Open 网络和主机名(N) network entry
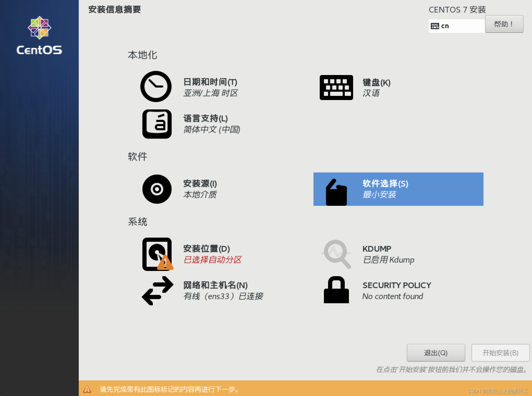Screen dimensions: 532x396 tap(215, 285)
